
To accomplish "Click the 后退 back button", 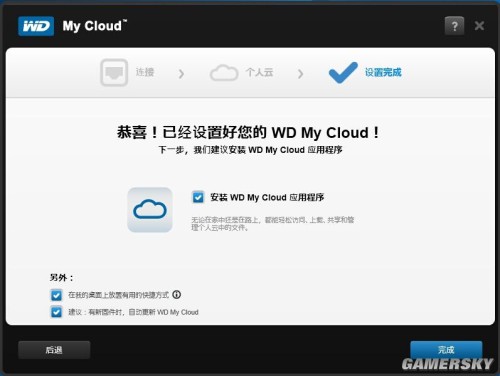I will pos(54,350).
